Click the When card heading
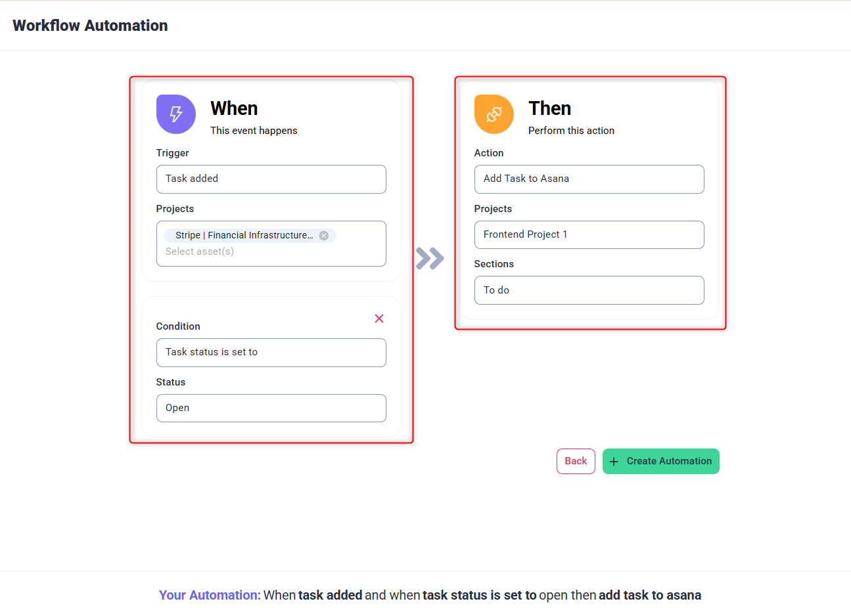This screenshot has width=851, height=616. [234, 108]
